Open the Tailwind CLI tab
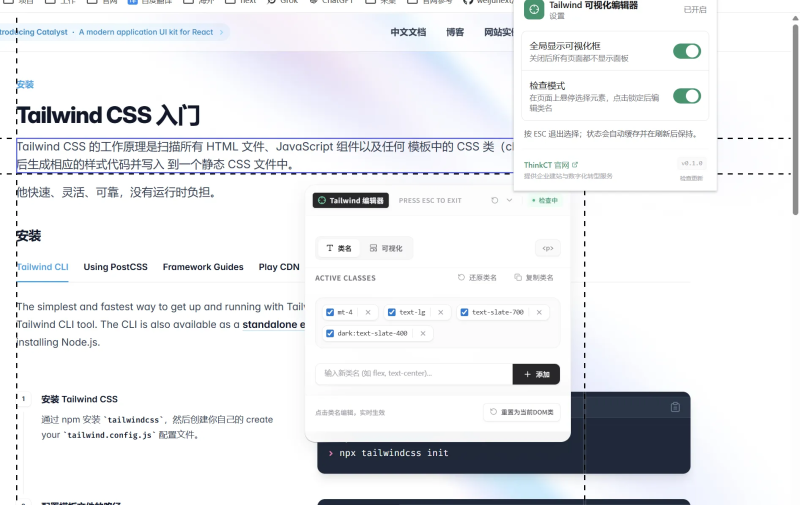The width and height of the screenshot is (800, 505). coord(42,267)
